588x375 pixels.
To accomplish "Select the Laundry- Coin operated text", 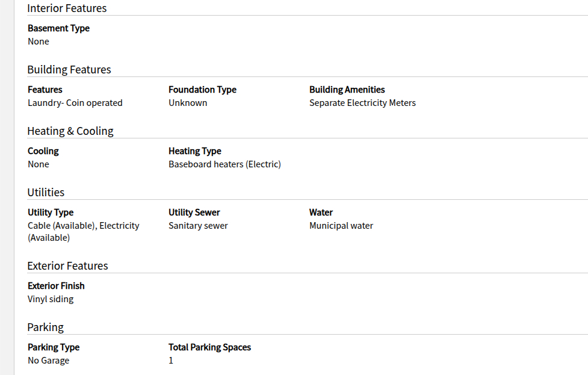I will (75, 103).
